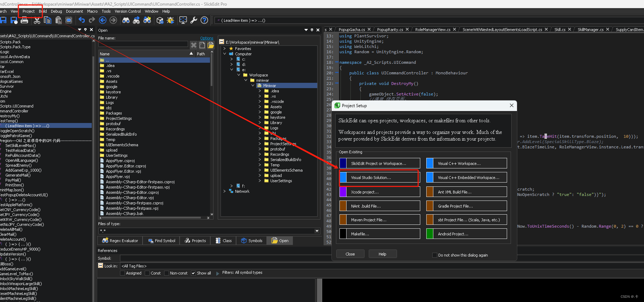
Task: Click the File name input field
Action: pyautogui.click(x=143, y=44)
